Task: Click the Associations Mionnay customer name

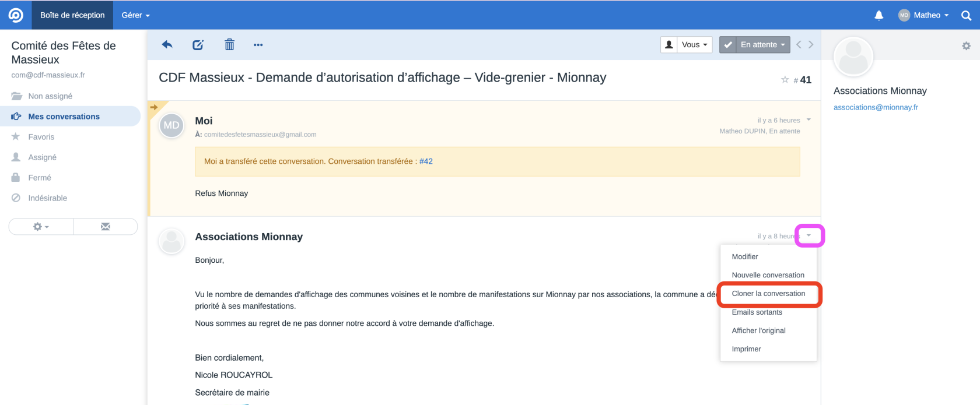Action: pos(880,91)
